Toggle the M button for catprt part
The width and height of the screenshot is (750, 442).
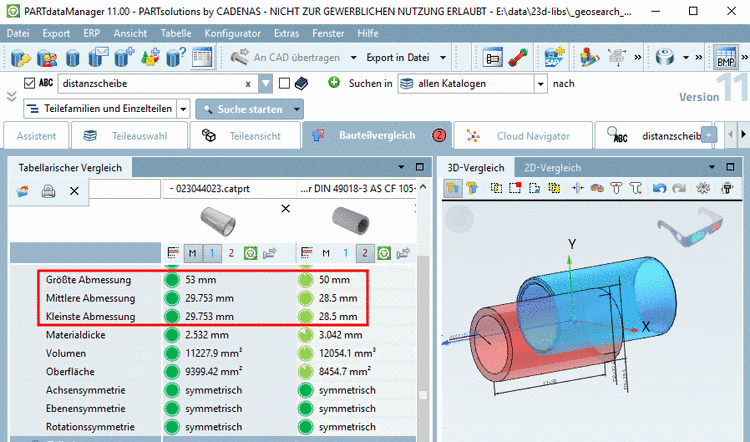pyautogui.click(x=193, y=253)
